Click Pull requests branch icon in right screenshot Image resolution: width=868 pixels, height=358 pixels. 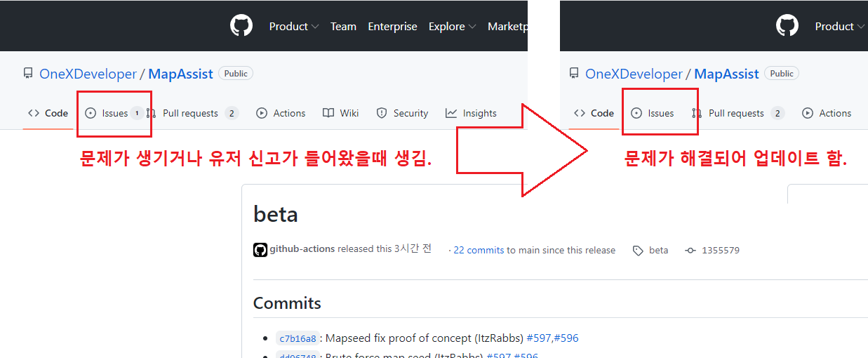pyautogui.click(x=697, y=113)
